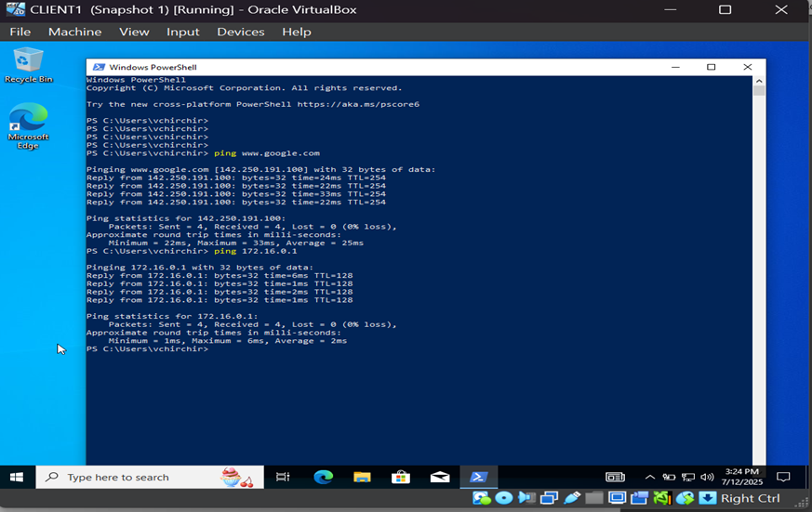Image resolution: width=812 pixels, height=512 pixels.
Task: Open the Mail app on the taskbar
Action: coord(440,477)
